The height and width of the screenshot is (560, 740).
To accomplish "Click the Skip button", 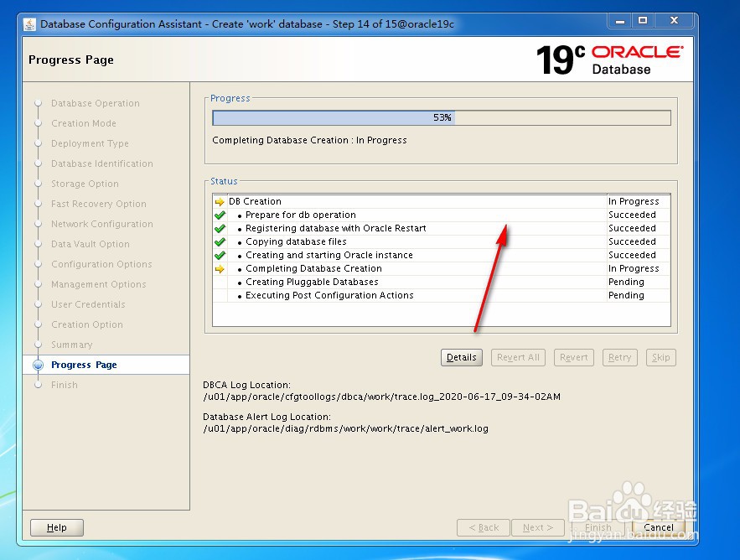I will point(660,357).
